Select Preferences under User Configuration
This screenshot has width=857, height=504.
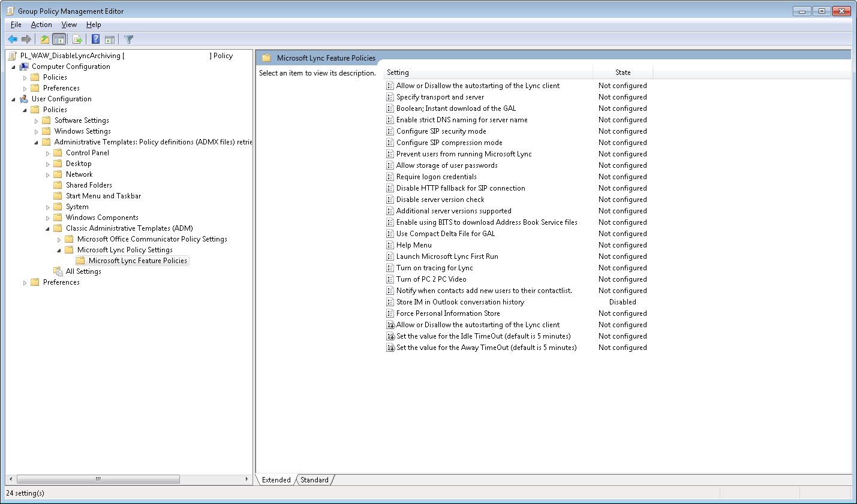point(61,282)
